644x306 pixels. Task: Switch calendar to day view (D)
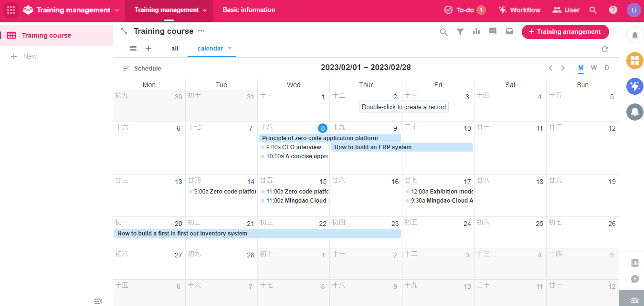click(x=607, y=68)
